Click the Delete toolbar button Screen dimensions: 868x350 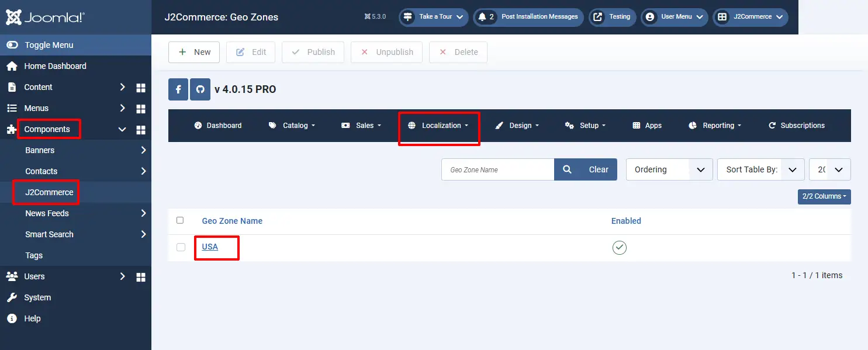458,52
